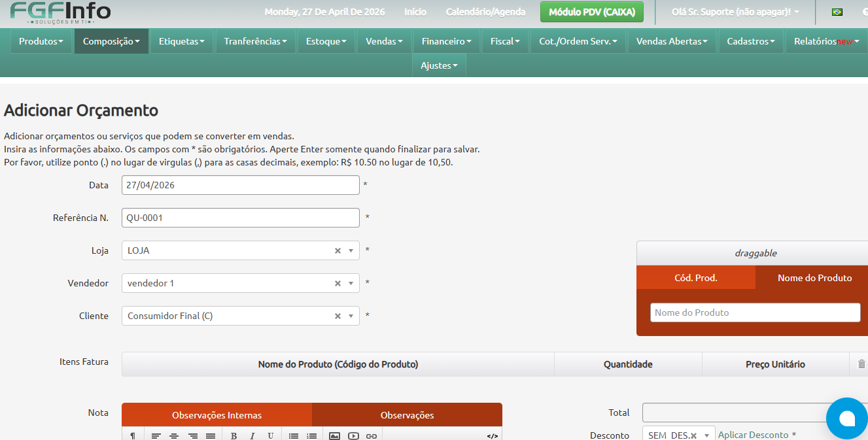868x440 pixels.
Task: Expand the Vendedor dropdown
Action: (x=351, y=283)
